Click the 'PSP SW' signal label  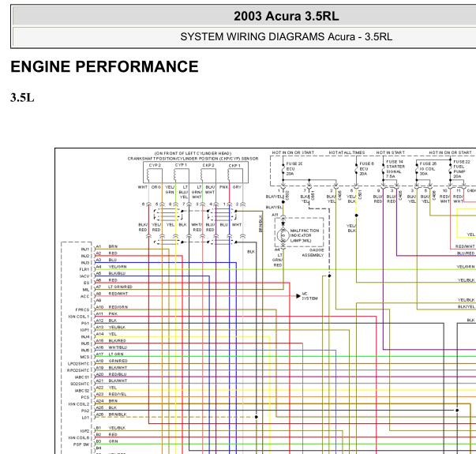tap(81, 445)
